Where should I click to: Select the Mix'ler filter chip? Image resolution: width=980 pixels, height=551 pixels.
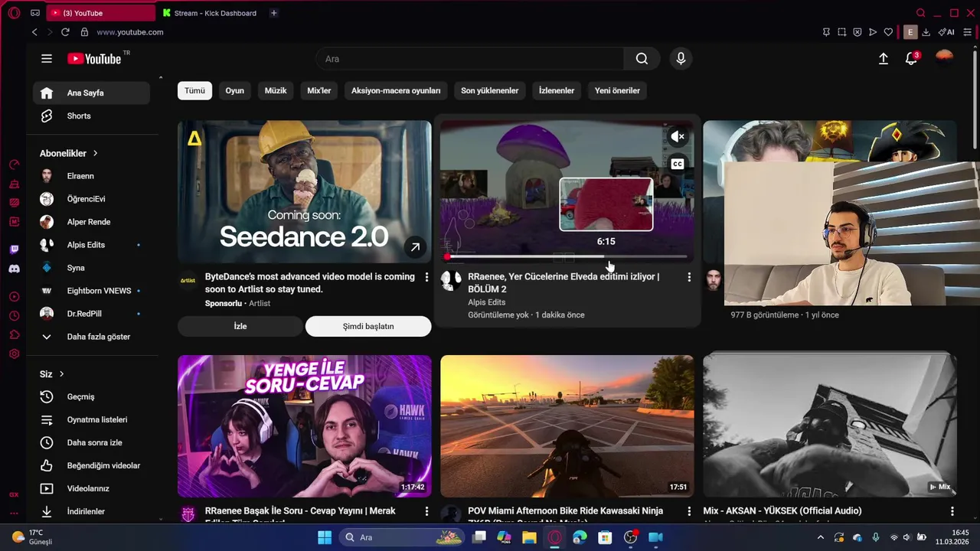319,90
